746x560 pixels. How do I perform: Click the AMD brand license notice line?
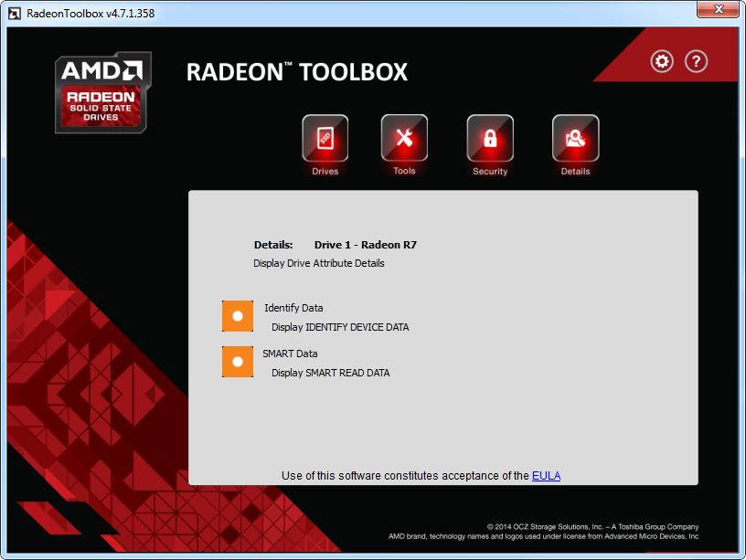pyautogui.click(x=543, y=536)
